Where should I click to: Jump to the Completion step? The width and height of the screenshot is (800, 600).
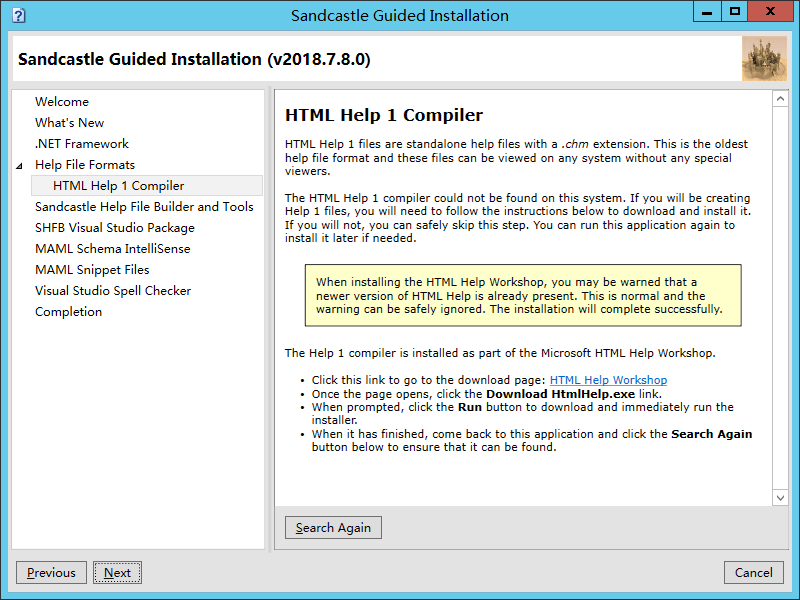click(x=68, y=311)
